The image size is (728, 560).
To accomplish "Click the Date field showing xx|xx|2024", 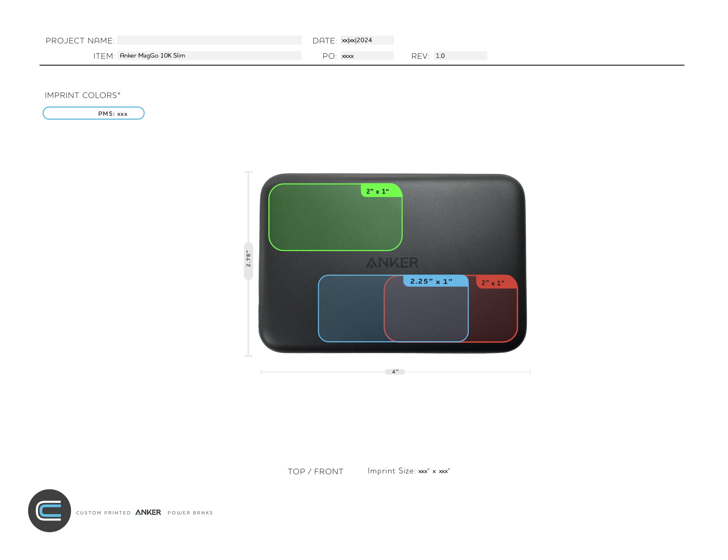I will click(366, 40).
